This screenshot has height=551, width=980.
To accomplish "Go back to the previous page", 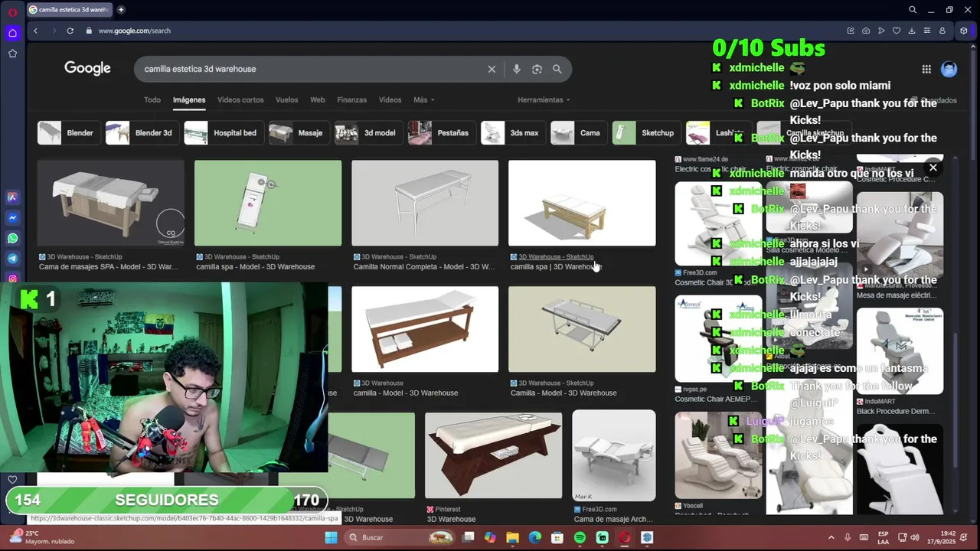I will coord(35,31).
